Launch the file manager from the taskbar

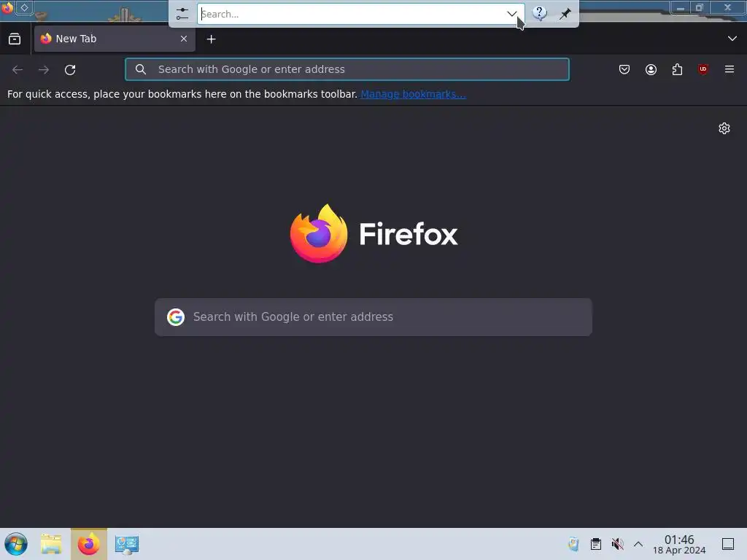click(x=51, y=544)
